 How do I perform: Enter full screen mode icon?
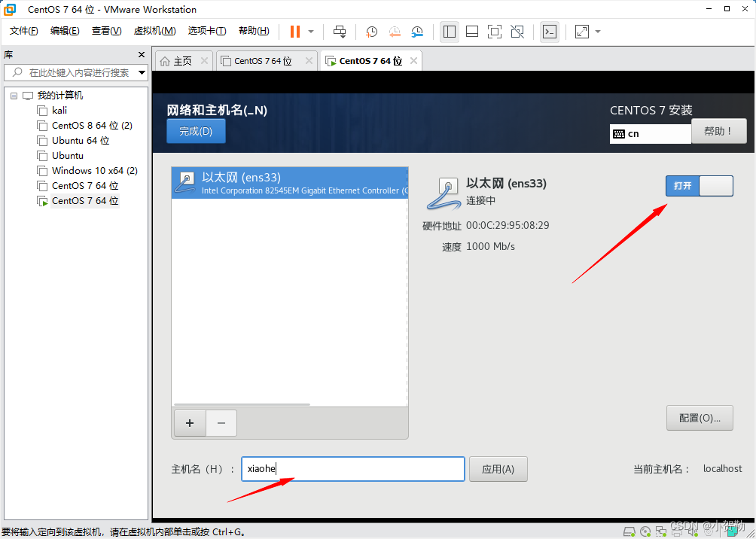pyautogui.click(x=495, y=32)
